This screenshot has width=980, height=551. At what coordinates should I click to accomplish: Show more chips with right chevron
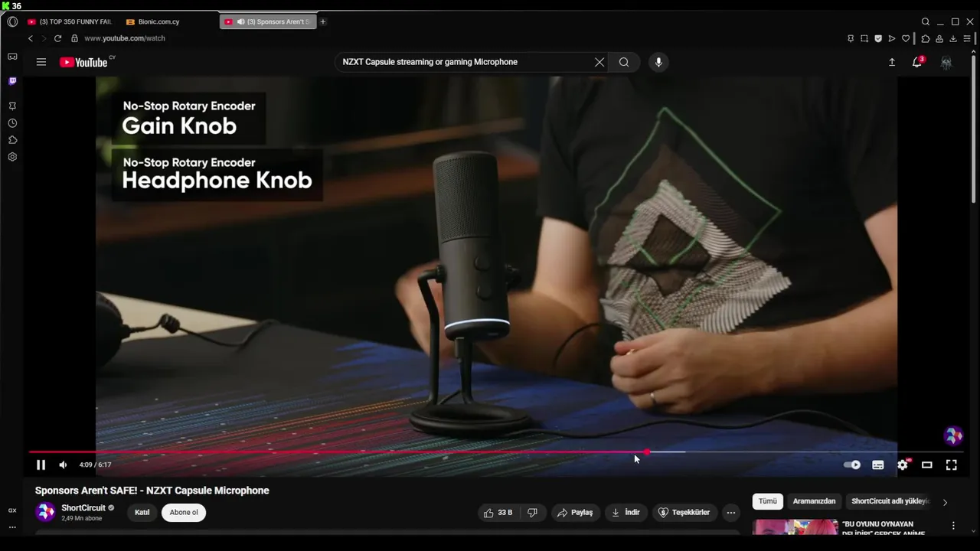945,502
